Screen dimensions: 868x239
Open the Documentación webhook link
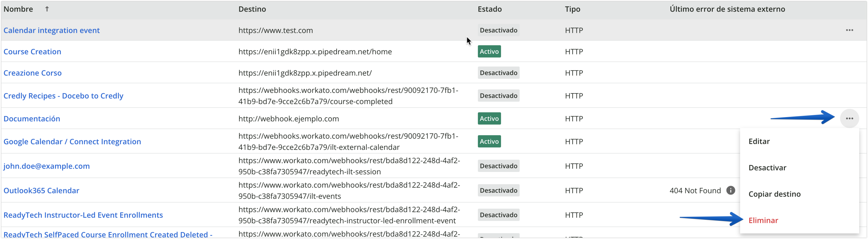(x=32, y=119)
